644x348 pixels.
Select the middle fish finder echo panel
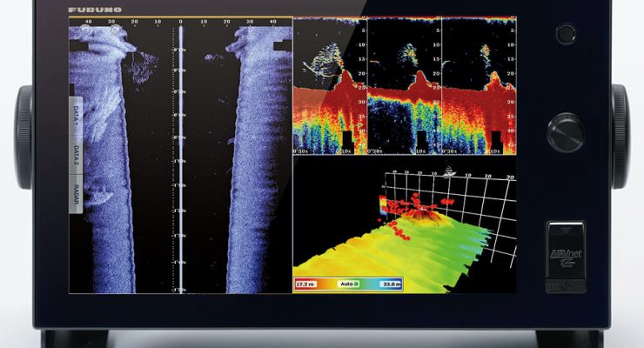pos(405,85)
